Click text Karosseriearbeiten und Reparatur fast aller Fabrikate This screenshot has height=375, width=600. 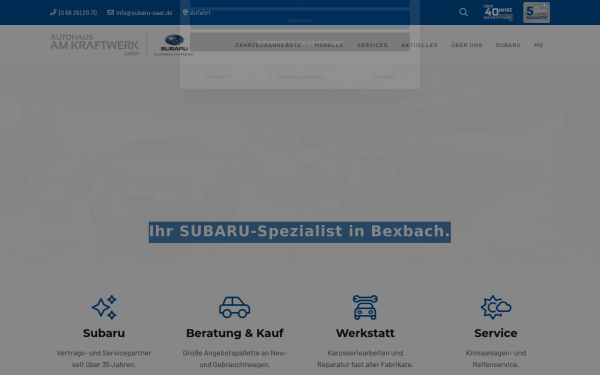365,359
